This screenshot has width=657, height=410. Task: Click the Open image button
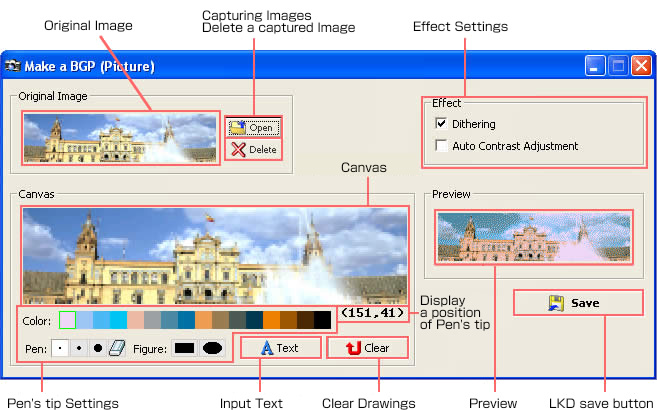point(253,127)
